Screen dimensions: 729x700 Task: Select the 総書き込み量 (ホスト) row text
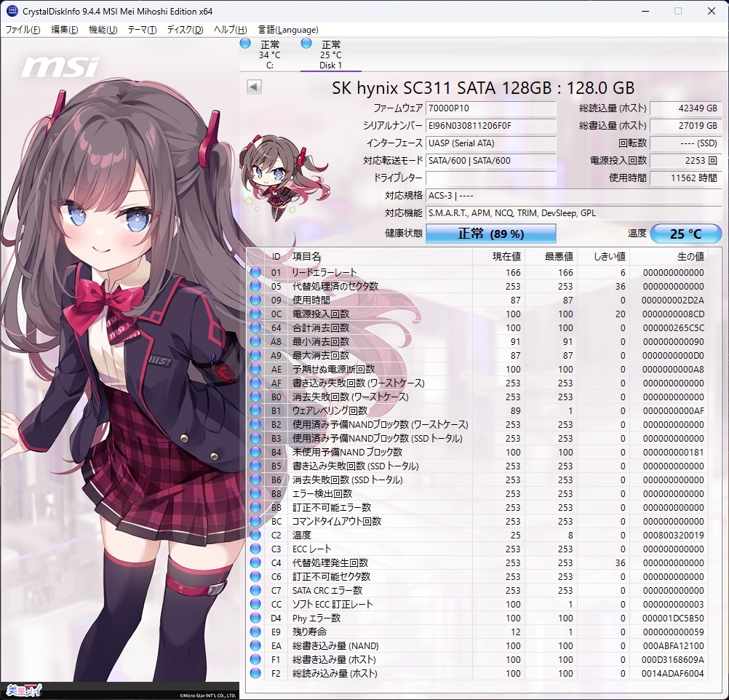pos(334,659)
